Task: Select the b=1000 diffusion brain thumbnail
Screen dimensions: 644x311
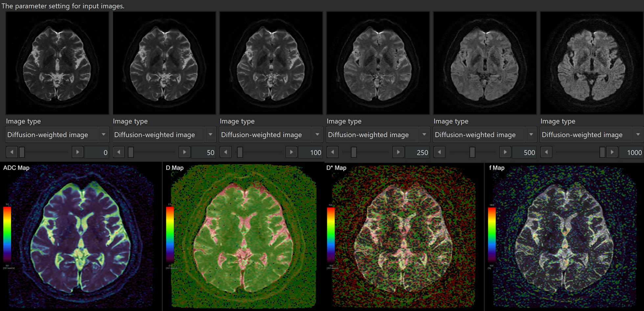Action: [x=591, y=63]
